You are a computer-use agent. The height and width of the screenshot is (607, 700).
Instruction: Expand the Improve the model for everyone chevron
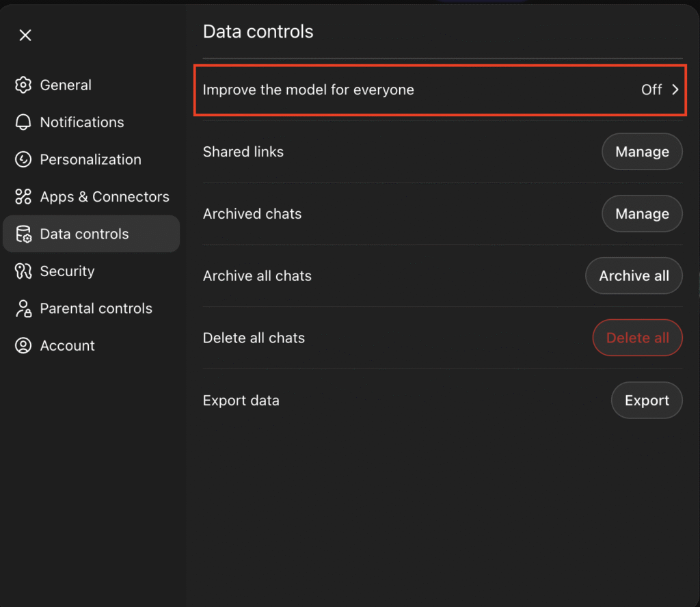coord(676,90)
